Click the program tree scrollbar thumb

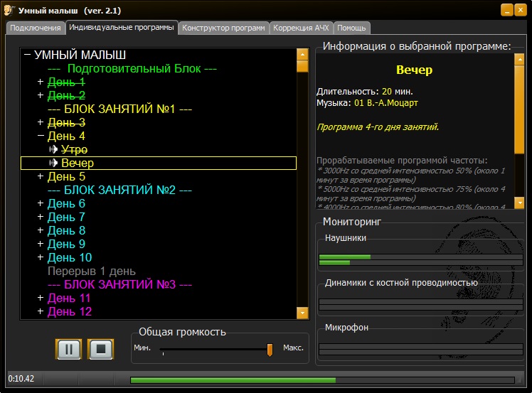[302, 66]
